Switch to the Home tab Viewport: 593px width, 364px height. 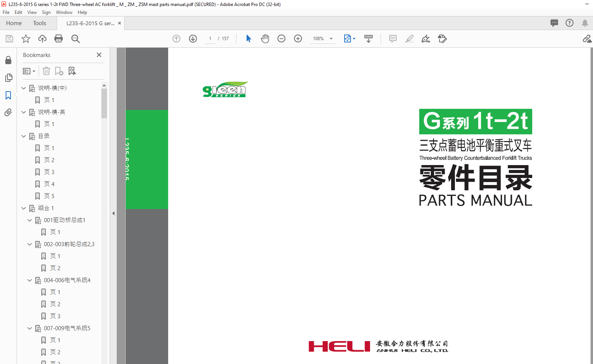tap(14, 23)
